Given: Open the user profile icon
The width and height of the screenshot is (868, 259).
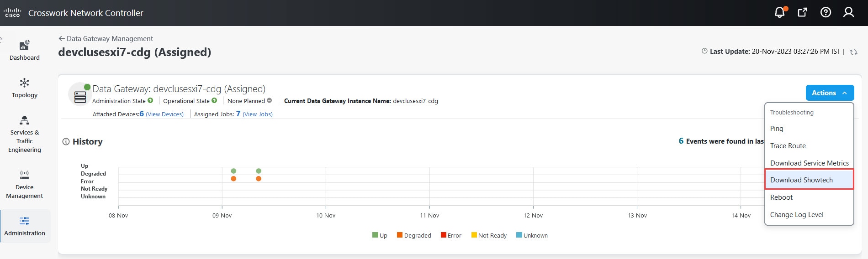Looking at the screenshot, I should (x=848, y=12).
